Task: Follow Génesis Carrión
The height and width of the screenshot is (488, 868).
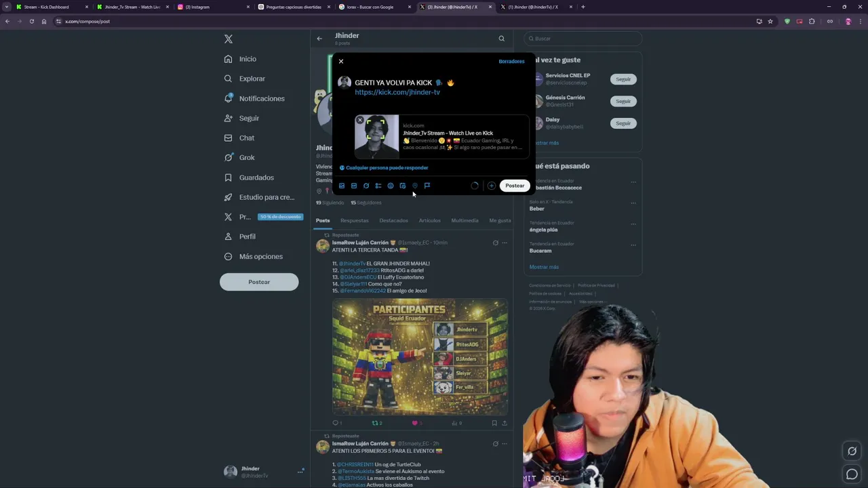Action: coord(623,101)
